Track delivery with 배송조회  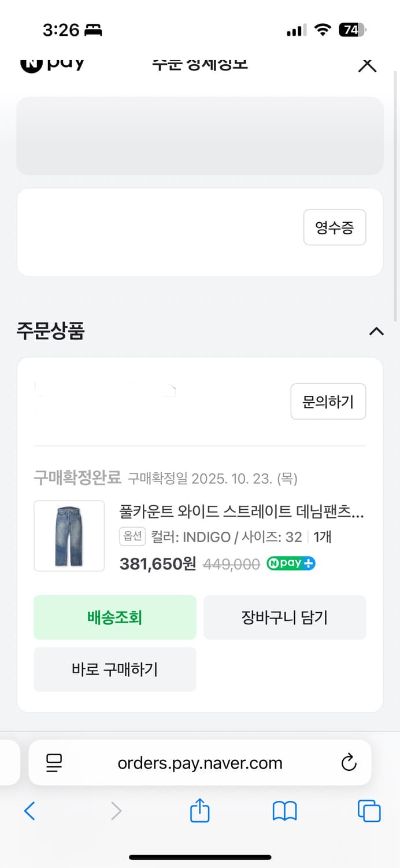click(x=115, y=617)
